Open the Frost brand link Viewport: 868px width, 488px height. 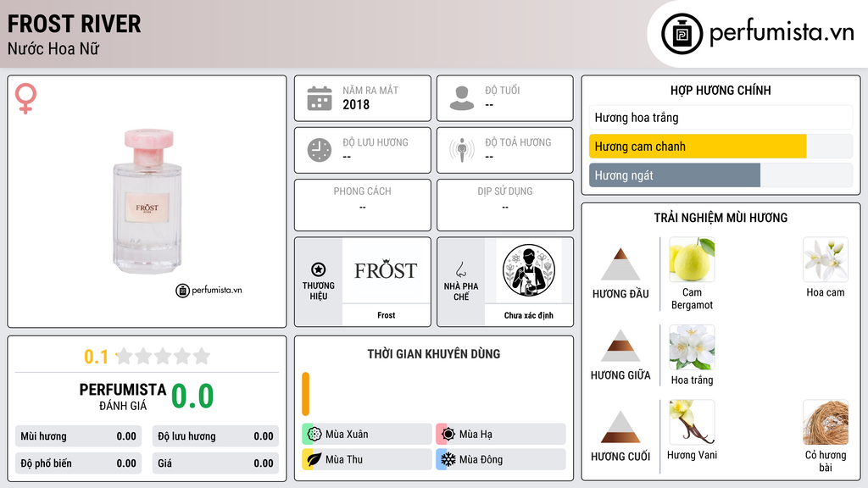[x=386, y=315]
